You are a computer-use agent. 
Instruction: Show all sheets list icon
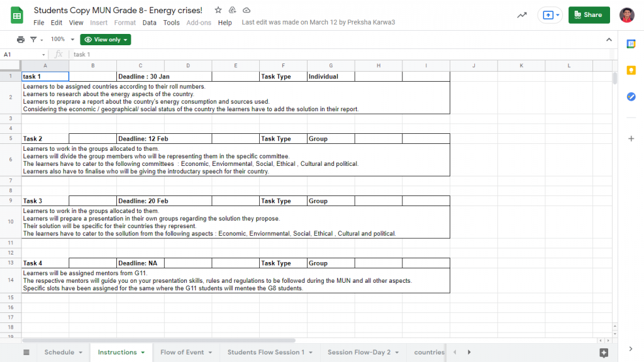click(x=26, y=352)
